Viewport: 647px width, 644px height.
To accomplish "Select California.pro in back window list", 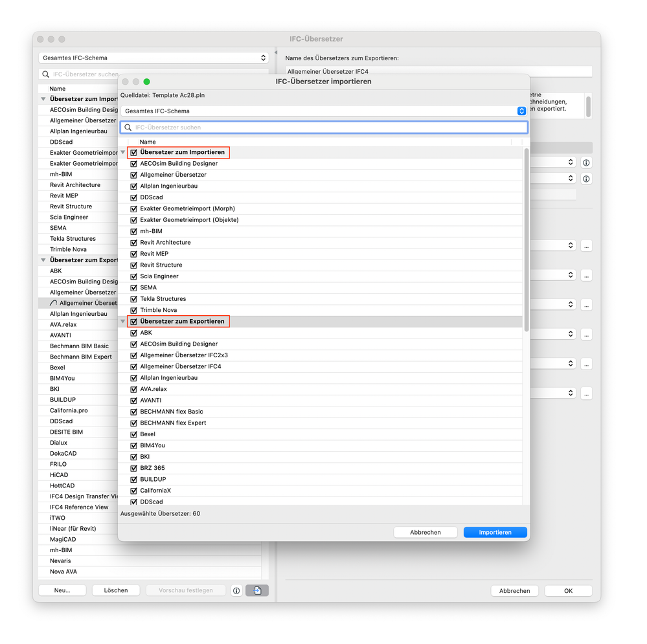I will (78, 410).
